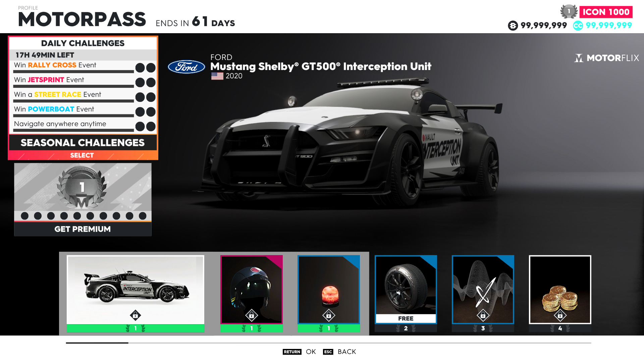Toggle the GET PREMIUM upgrade section

pyautogui.click(x=82, y=229)
